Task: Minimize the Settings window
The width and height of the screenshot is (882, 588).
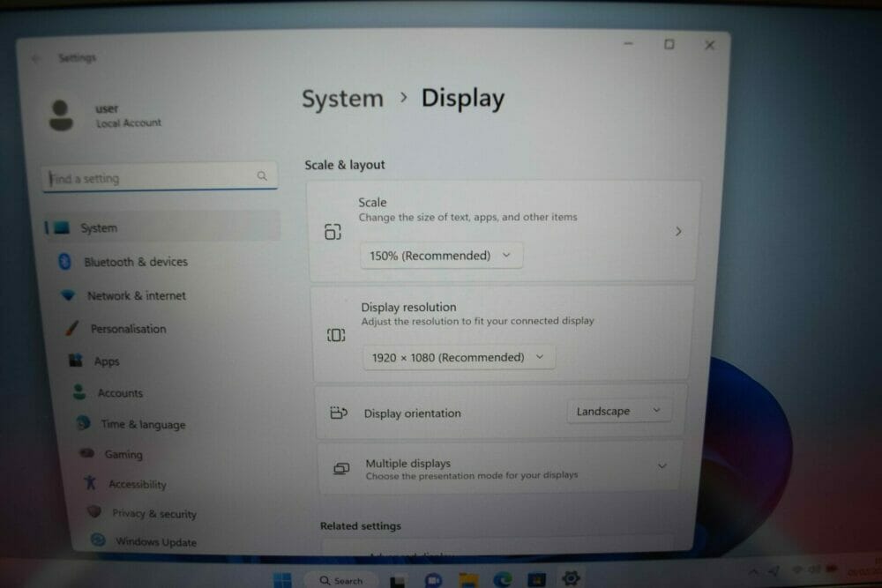Action: [628, 44]
